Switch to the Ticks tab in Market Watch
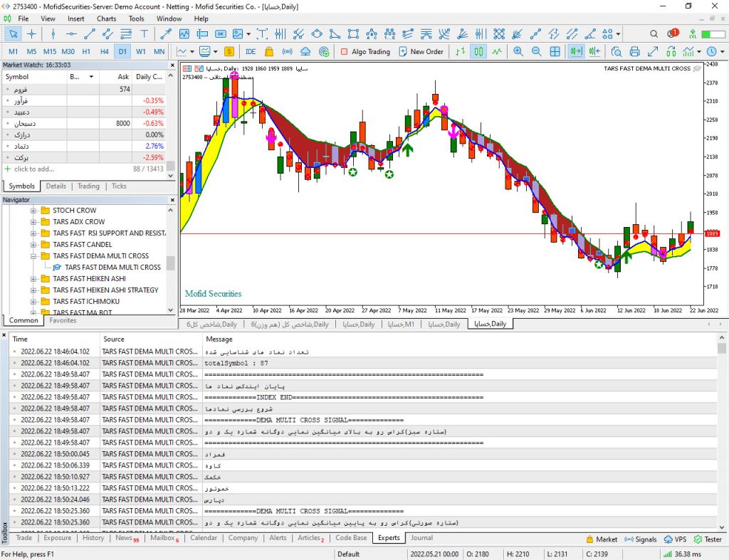Viewport: 729px width, 560px height. (x=119, y=186)
